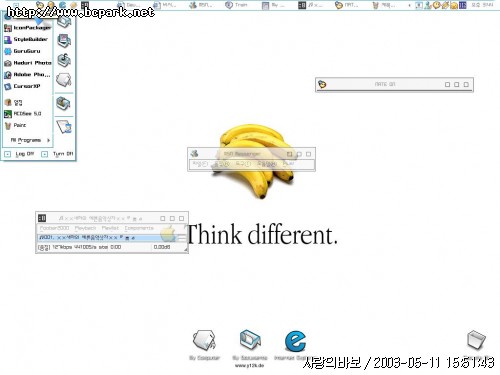
Task: Click the Turn Off button
Action: point(57,154)
